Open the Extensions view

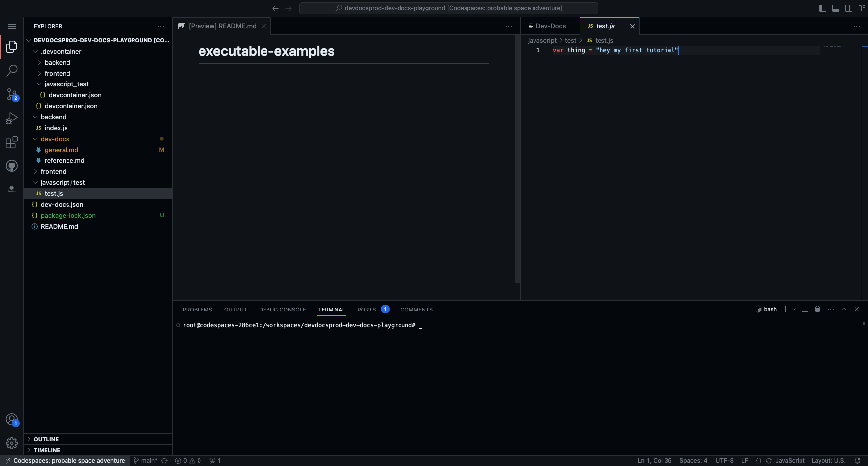(x=12, y=143)
